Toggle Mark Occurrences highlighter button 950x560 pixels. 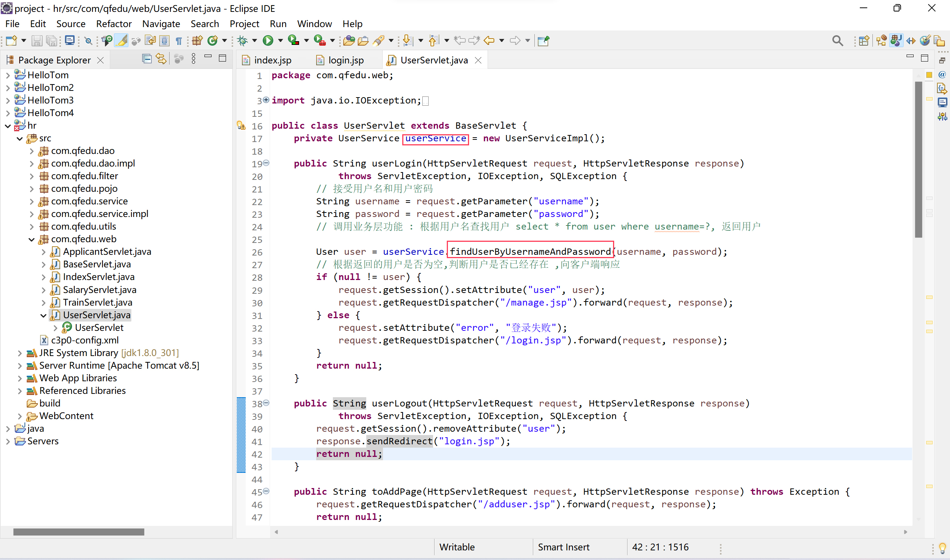point(122,40)
